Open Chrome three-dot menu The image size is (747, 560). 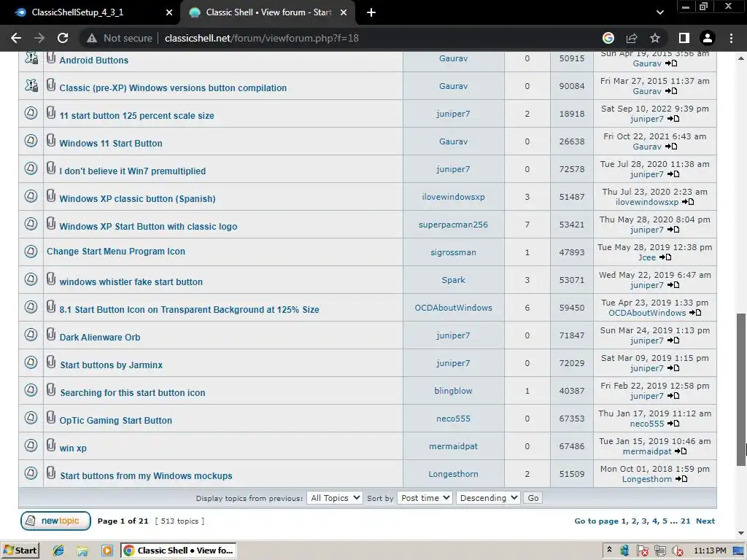pyautogui.click(x=731, y=38)
